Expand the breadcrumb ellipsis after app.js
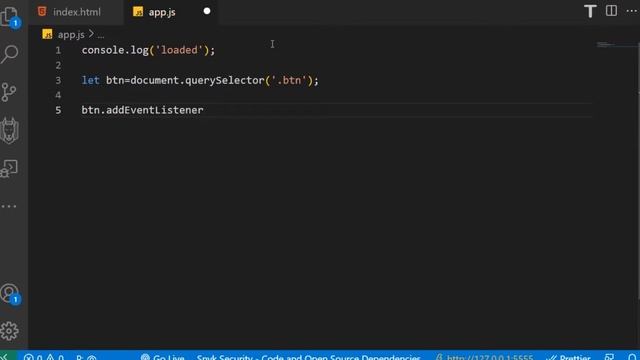Image resolution: width=640 pixels, height=360 pixels. (101, 36)
